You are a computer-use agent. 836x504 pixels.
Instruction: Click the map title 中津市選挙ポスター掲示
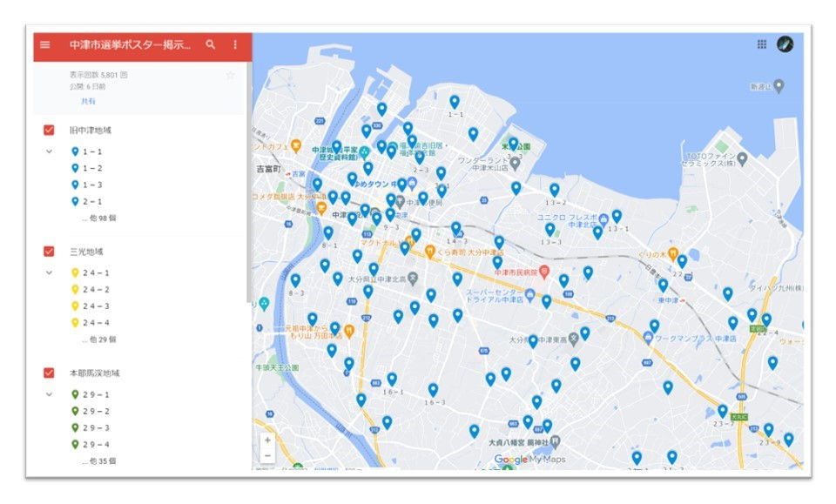[130, 44]
